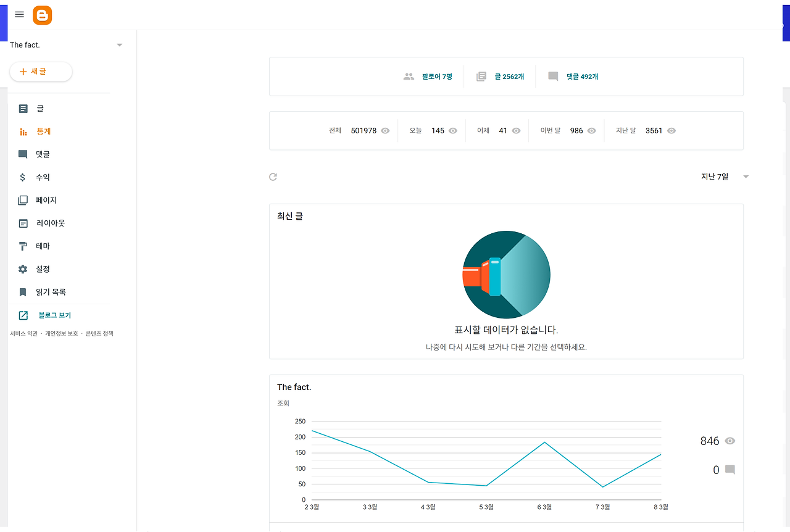Toggle the eye icon next to 846
This screenshot has height=532, width=790.
click(x=730, y=441)
